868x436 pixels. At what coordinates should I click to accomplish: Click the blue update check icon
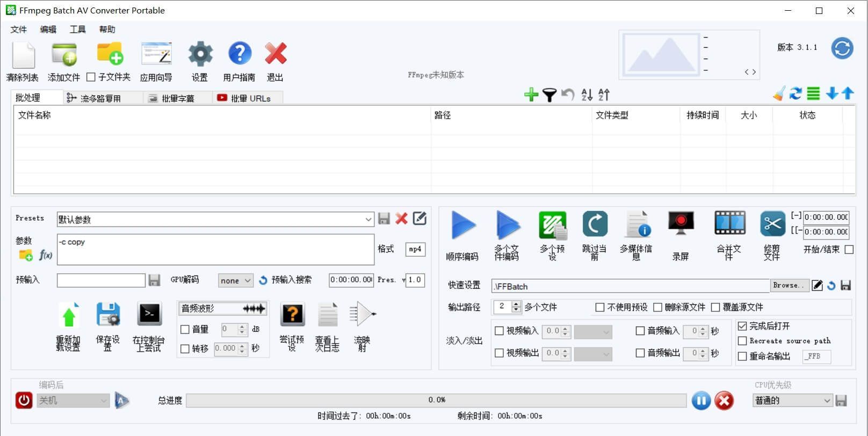(x=842, y=48)
